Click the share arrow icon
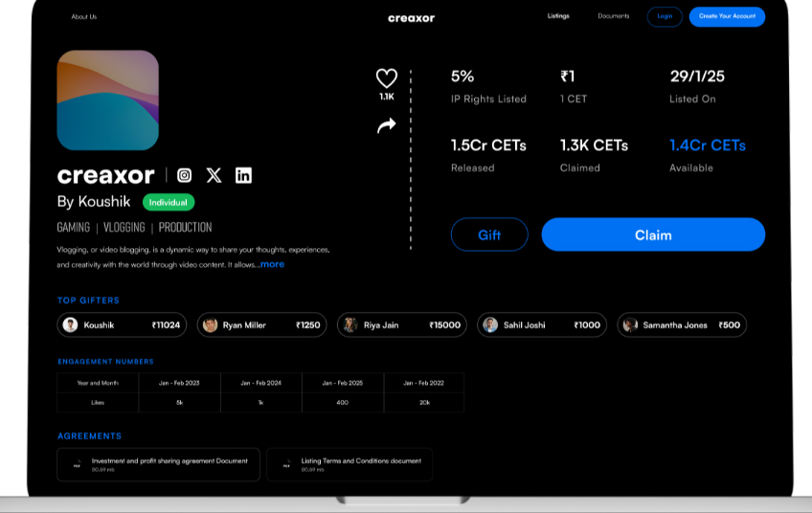Screen dimensions: 812x513 tap(386, 125)
